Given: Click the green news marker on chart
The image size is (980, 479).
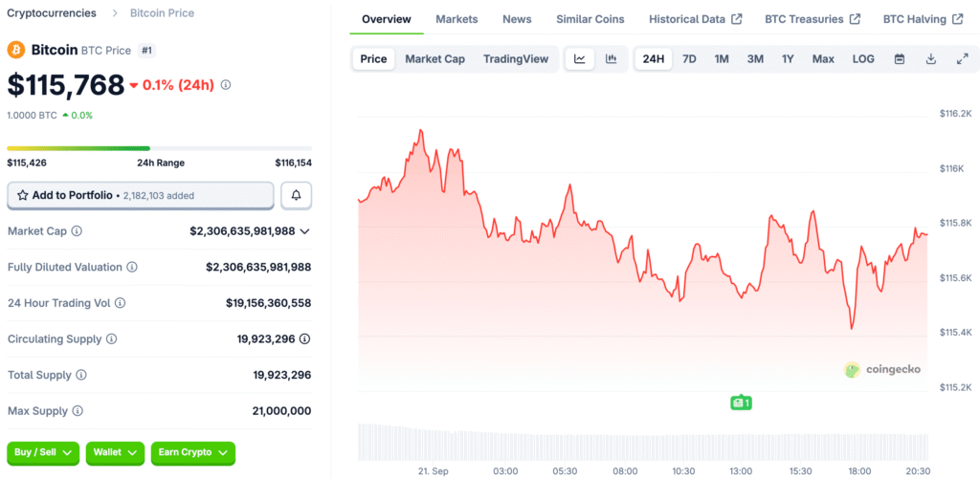Looking at the screenshot, I should click(x=741, y=403).
